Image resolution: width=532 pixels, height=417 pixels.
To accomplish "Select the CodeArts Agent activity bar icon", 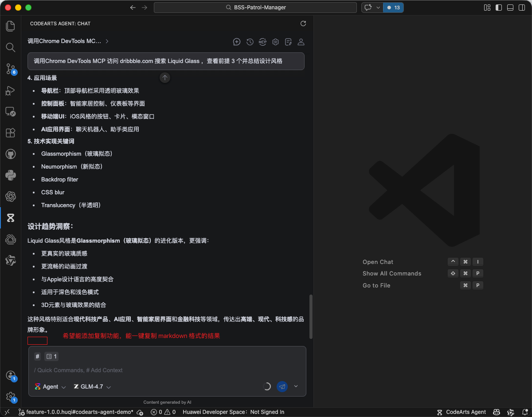I will click(11, 218).
